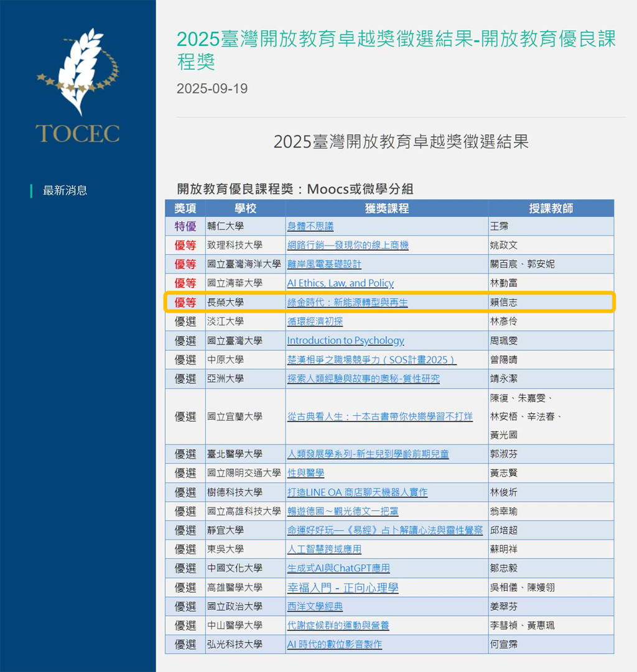Open AI Ethics, Law, and Policy link

(x=340, y=283)
